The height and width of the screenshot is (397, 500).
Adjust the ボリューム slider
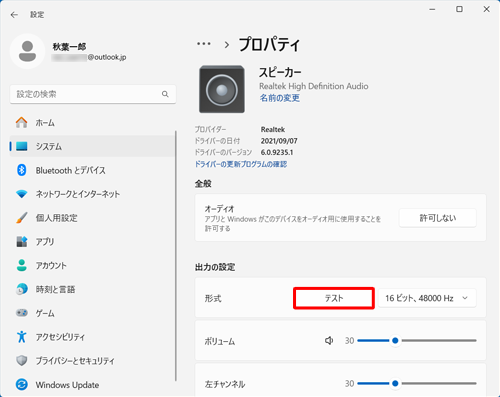pyautogui.click(x=417, y=341)
